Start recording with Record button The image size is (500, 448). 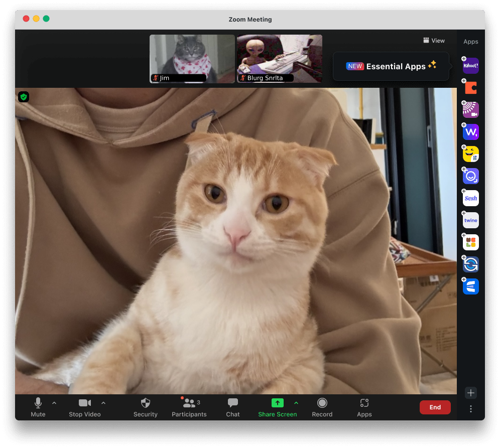(322, 407)
